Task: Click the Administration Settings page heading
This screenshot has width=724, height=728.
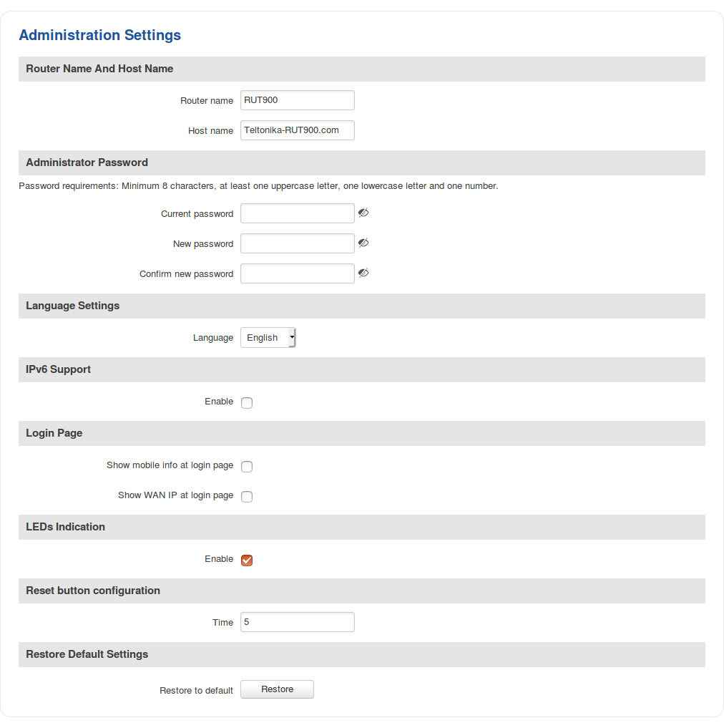Action: pyautogui.click(x=99, y=35)
